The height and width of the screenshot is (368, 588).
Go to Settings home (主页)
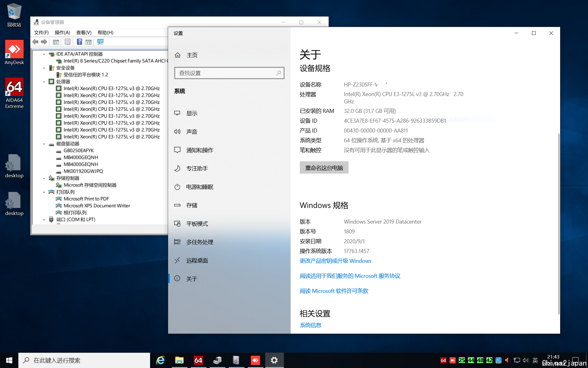pos(229,55)
